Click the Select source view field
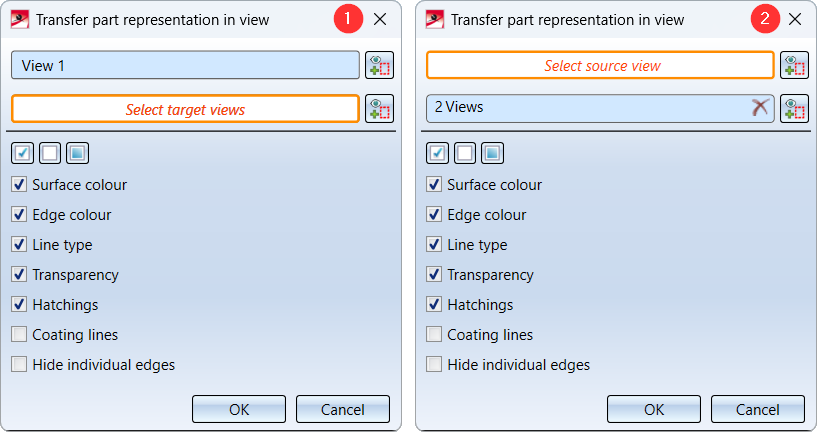The width and height of the screenshot is (817, 432). pos(601,66)
